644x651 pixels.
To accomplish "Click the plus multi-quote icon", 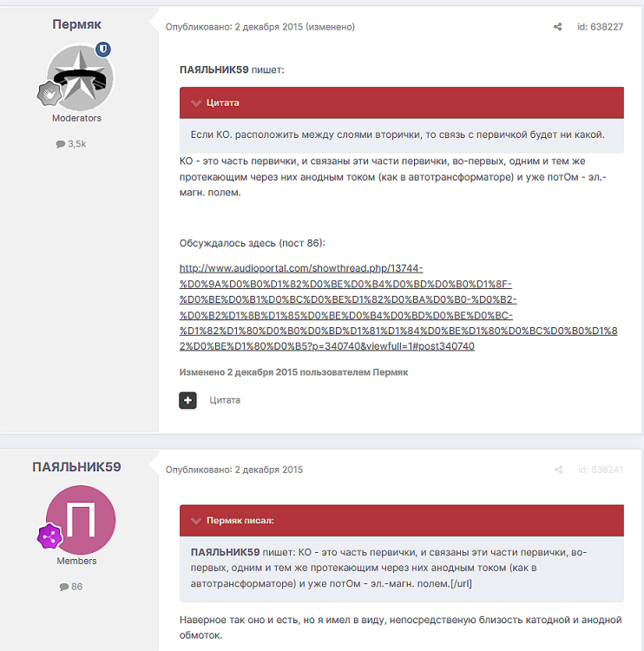I will click(187, 400).
